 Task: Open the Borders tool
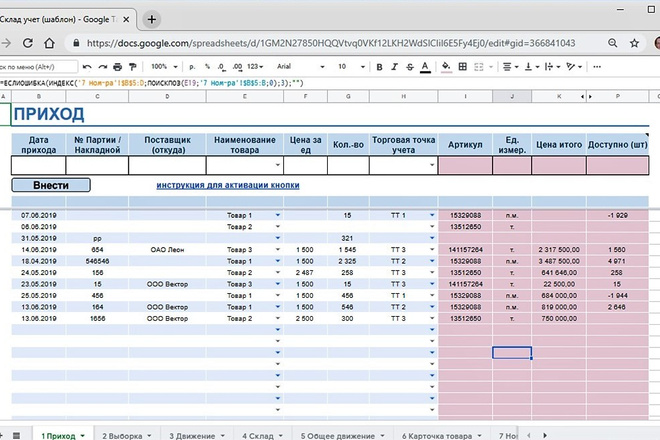pos(463,67)
